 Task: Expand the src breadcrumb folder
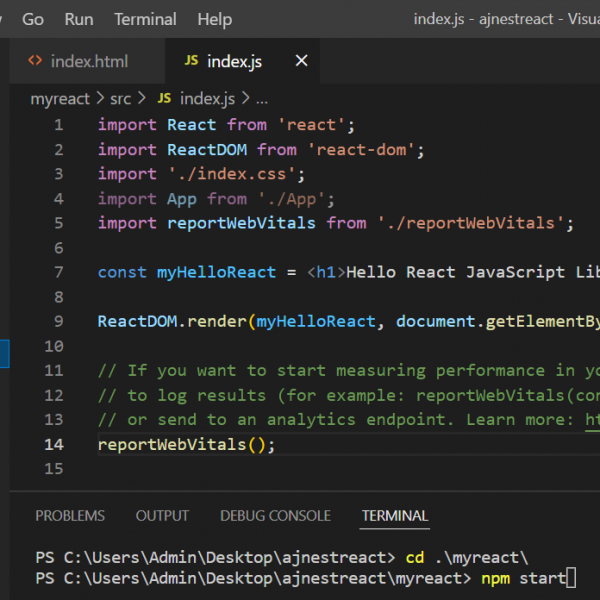point(121,98)
